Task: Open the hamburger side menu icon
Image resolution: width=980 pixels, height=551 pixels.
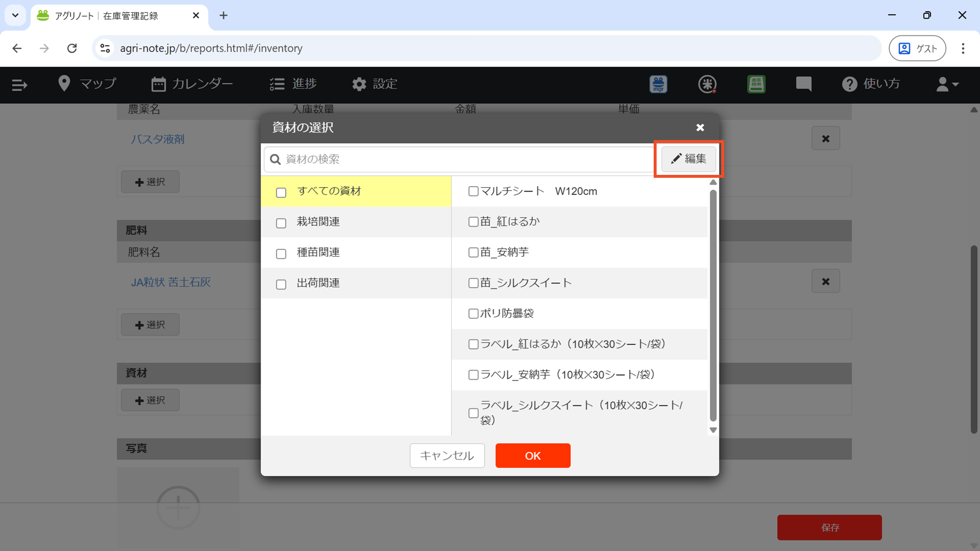Action: 19,85
